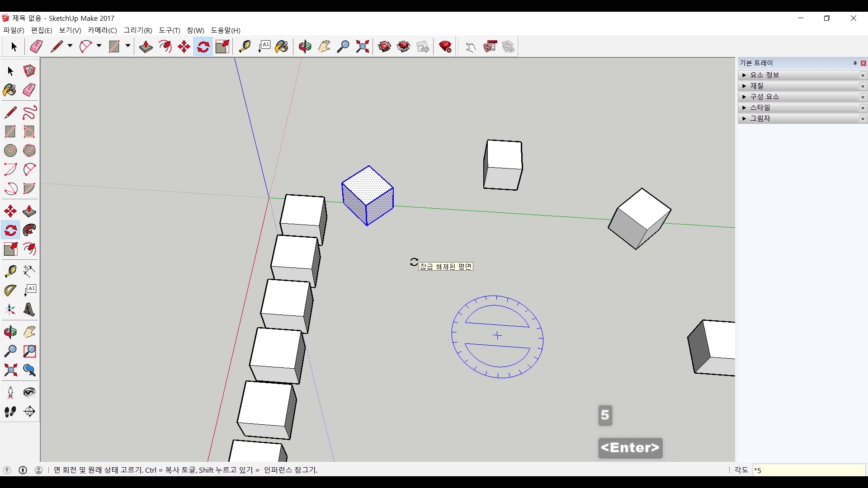The image size is (868, 488).
Task: Activate the Orbit tool in top toolbar
Action: point(305,47)
